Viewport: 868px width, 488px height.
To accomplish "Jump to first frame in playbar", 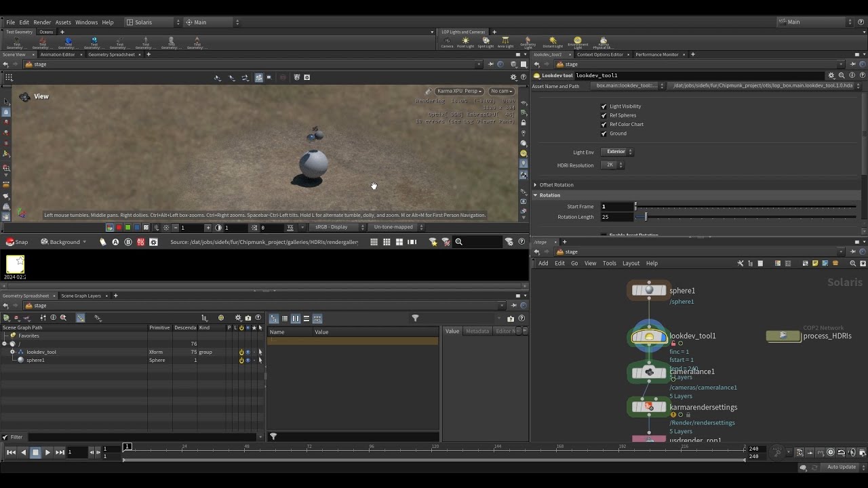I will pyautogui.click(x=11, y=452).
